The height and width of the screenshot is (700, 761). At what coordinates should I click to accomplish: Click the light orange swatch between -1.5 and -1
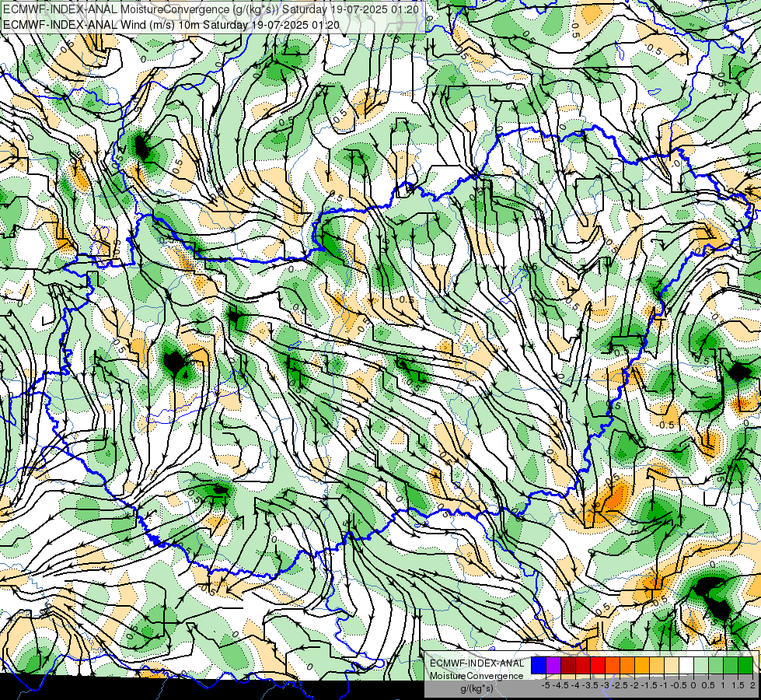[x=657, y=665]
